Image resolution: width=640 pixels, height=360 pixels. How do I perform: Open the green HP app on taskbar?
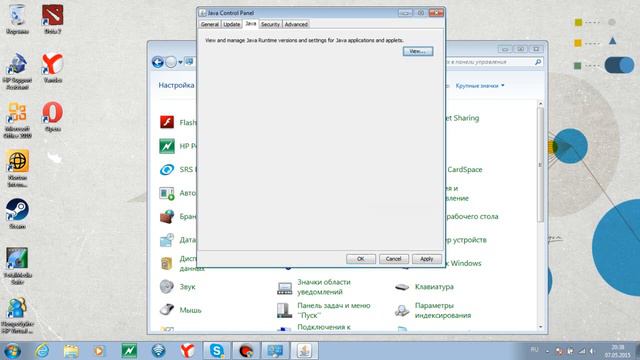(x=129, y=351)
